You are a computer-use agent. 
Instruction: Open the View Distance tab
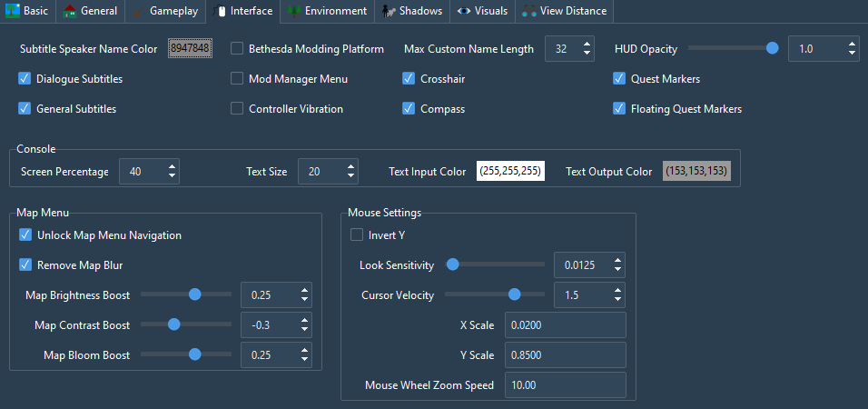tap(564, 11)
